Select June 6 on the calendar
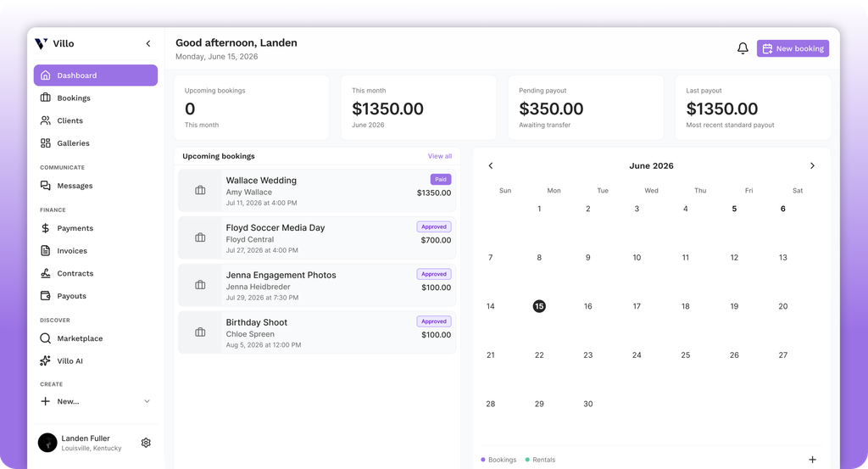Screen dimensions: 868x469 pos(782,209)
